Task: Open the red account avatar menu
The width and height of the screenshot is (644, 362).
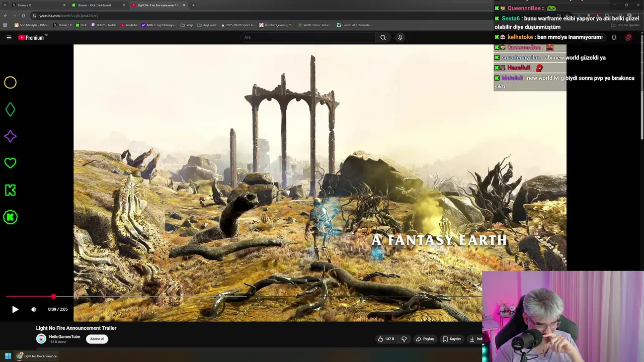Action: click(628, 37)
